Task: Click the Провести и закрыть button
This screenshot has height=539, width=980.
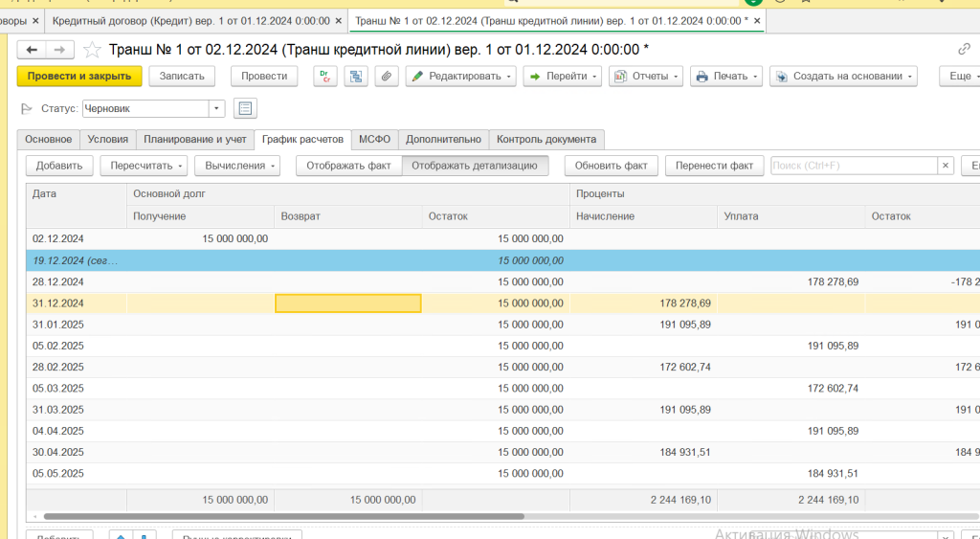Action: tap(79, 77)
